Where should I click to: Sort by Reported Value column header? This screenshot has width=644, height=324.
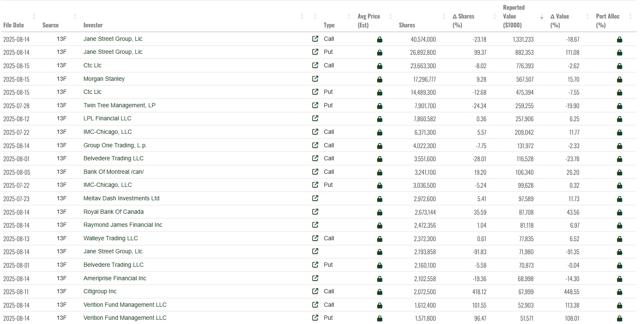[514, 16]
